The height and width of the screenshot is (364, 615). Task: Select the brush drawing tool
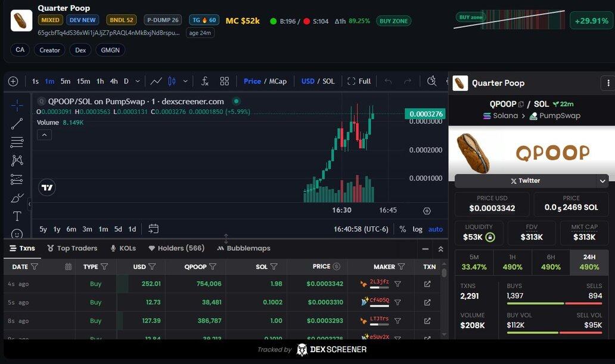[17, 198]
